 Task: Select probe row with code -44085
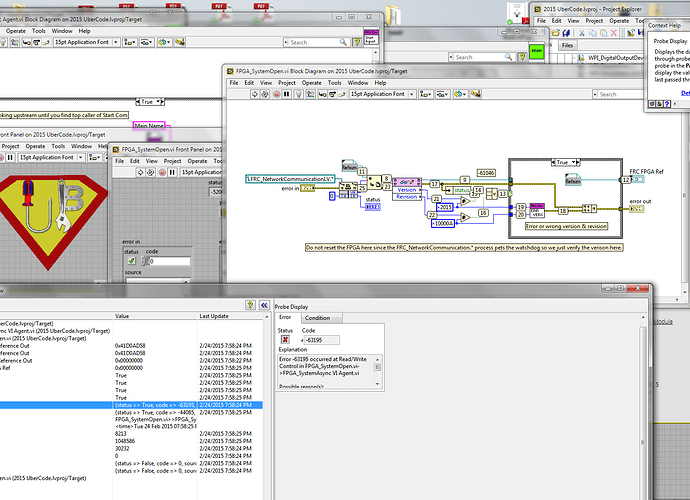coord(131,412)
